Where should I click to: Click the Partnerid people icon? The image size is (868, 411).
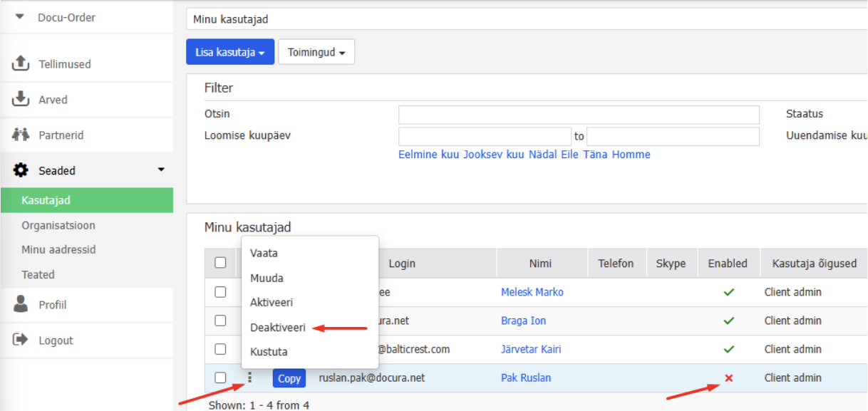pos(21,135)
